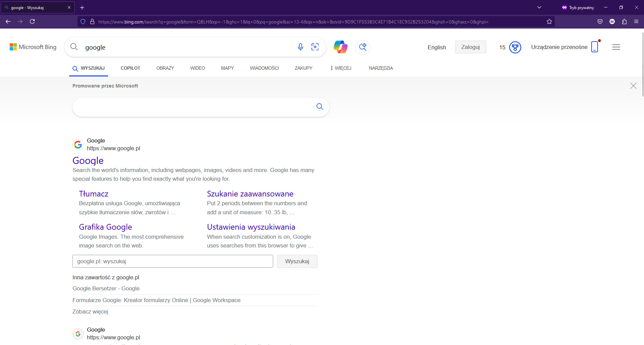Viewport: 644px width, 345px height.
Task: Click the site padlock icon
Action: (92, 21)
